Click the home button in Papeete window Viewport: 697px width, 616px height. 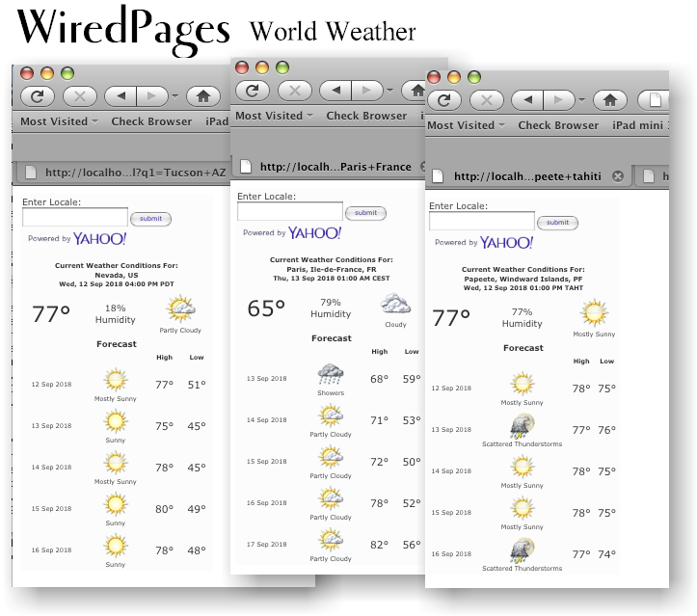tap(610, 100)
